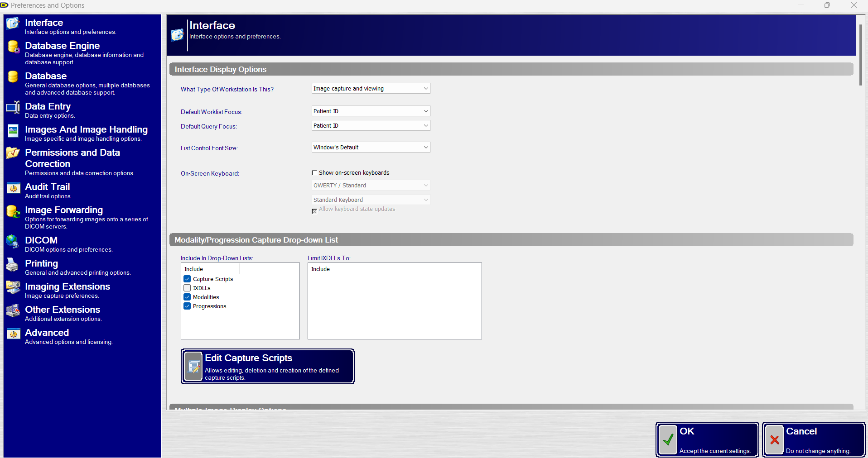Click OK to accept current settings

point(707,439)
